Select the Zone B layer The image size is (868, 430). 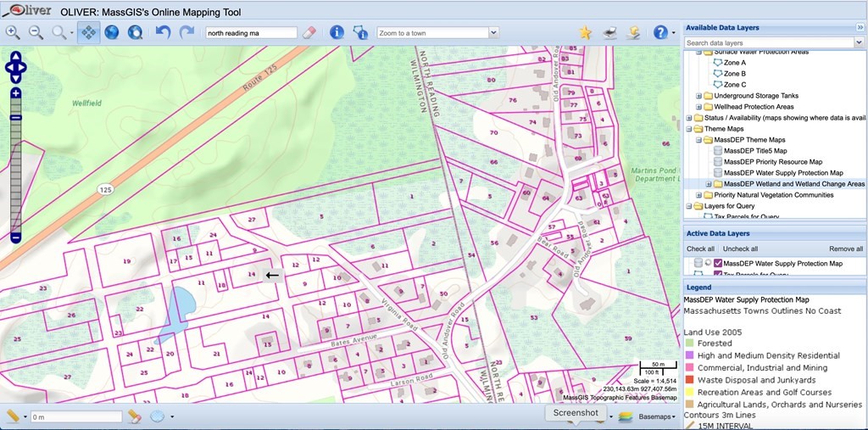coord(735,74)
